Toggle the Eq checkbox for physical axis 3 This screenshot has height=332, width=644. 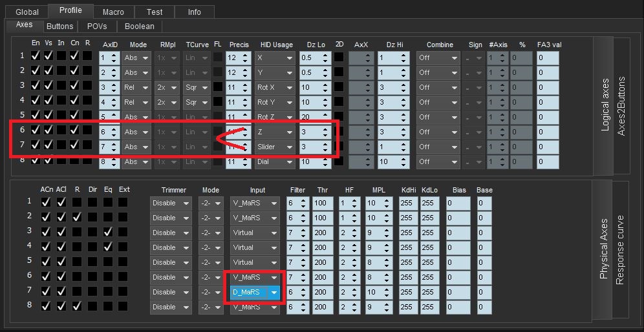(109, 232)
